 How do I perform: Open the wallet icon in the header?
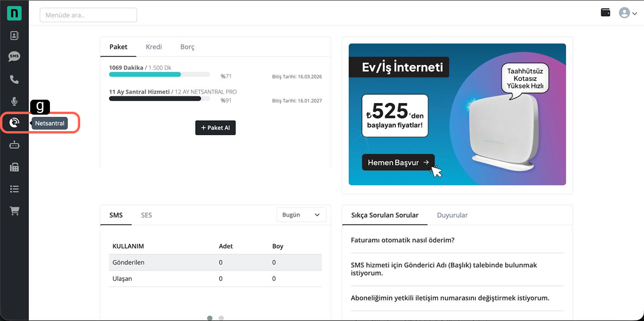point(605,12)
